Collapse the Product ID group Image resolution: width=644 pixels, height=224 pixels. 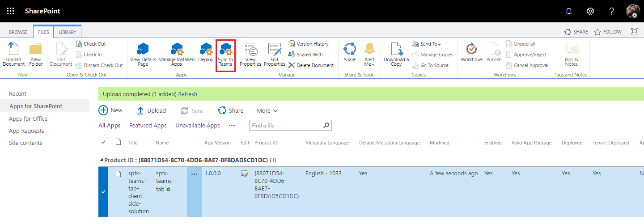click(x=101, y=160)
